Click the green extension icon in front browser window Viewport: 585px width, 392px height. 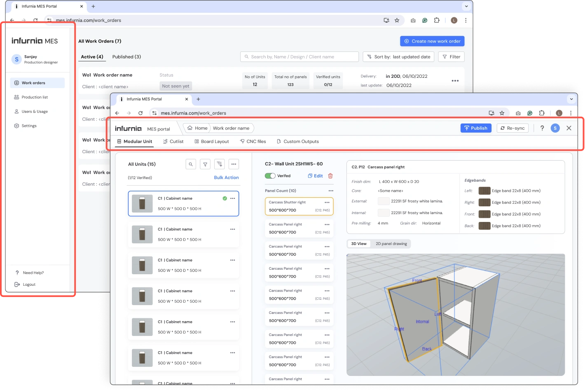(530, 113)
